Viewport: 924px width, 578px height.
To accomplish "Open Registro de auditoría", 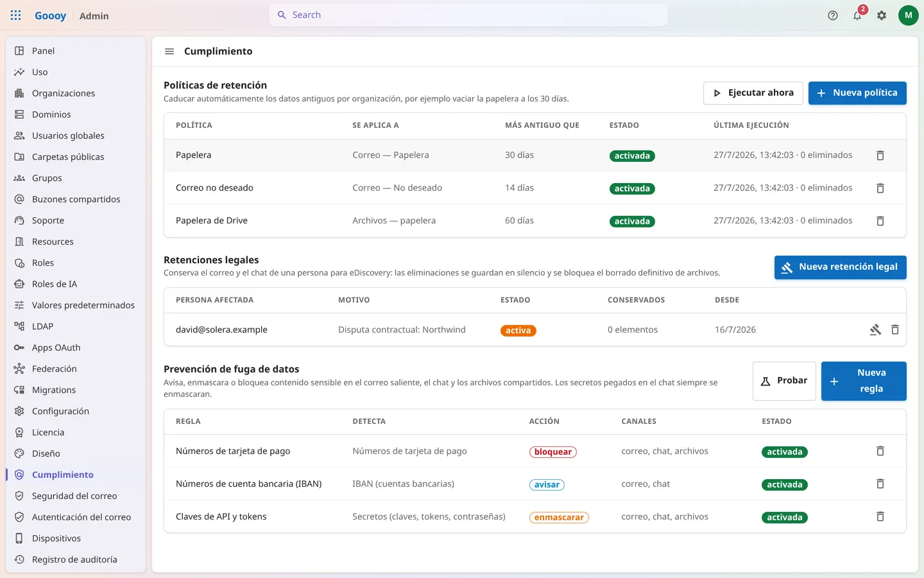I will [76, 559].
